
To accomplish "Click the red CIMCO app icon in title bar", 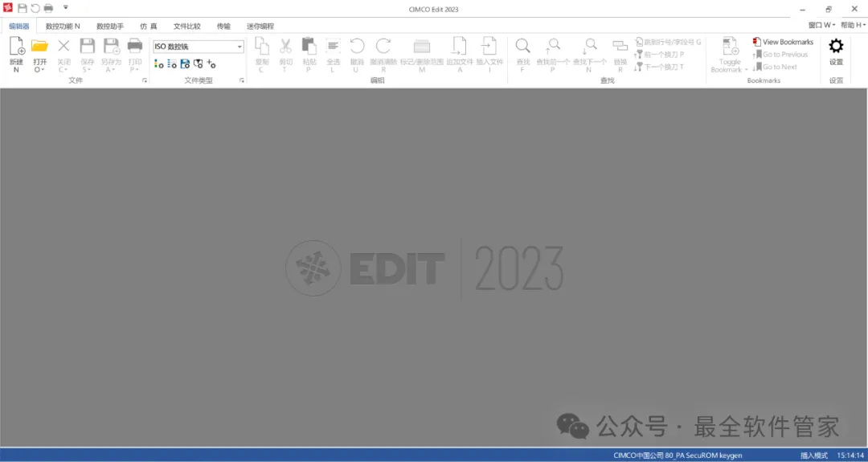I will click(8, 8).
